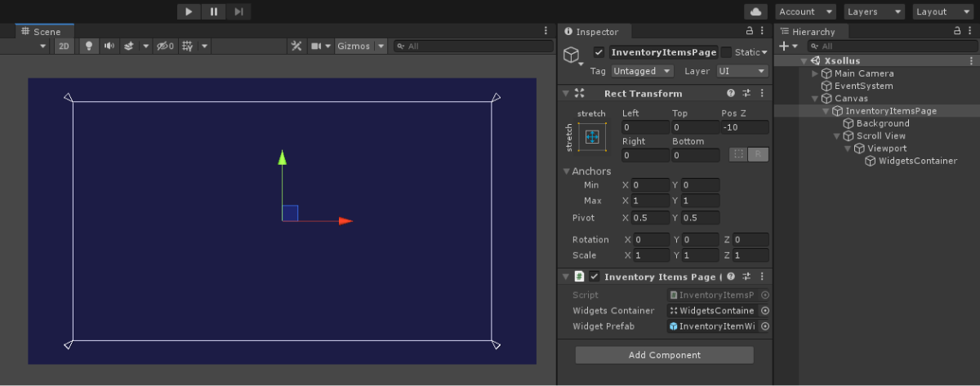Mute scene audio with the speaker icon
The height and width of the screenshot is (386, 980).
pyautogui.click(x=109, y=47)
